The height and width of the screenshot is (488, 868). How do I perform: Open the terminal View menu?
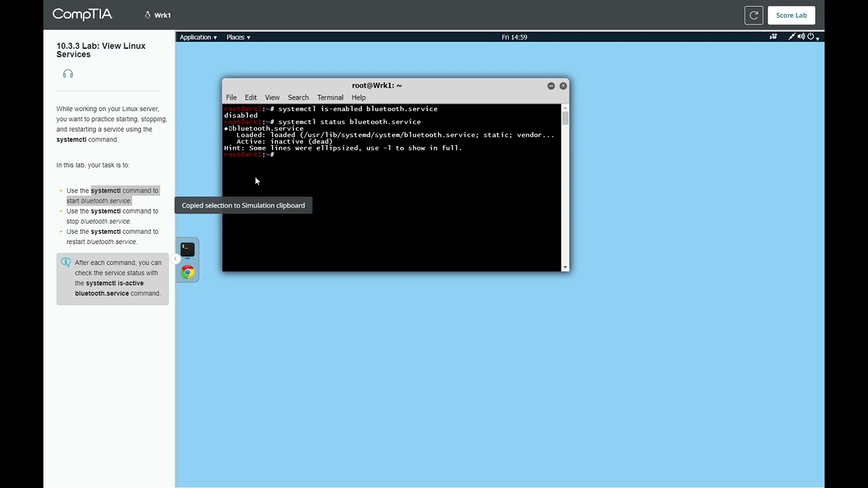click(272, 98)
